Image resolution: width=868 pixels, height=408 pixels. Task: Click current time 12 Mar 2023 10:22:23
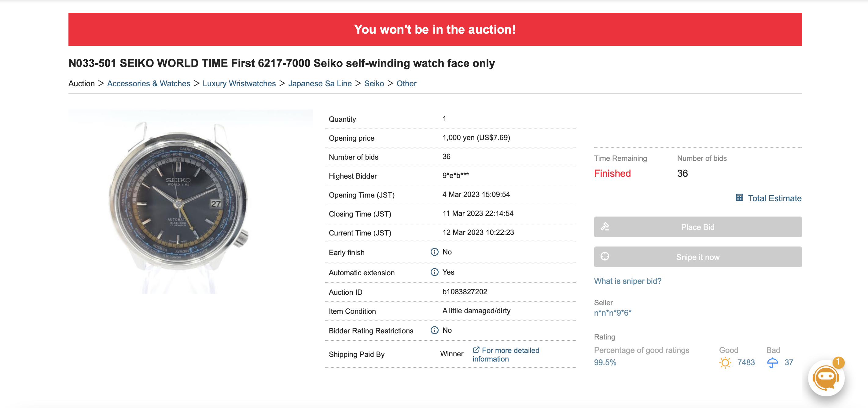pyautogui.click(x=478, y=232)
